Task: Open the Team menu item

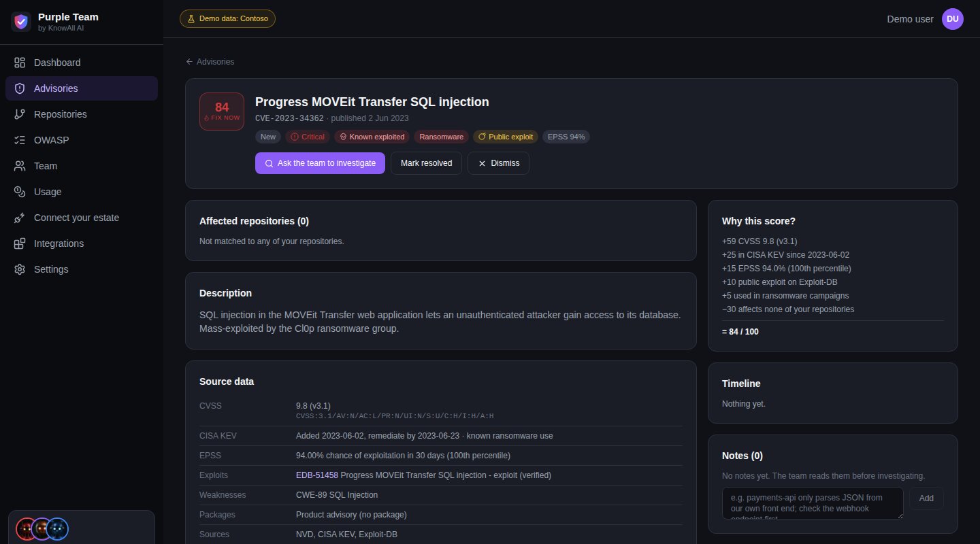Action: click(82, 166)
